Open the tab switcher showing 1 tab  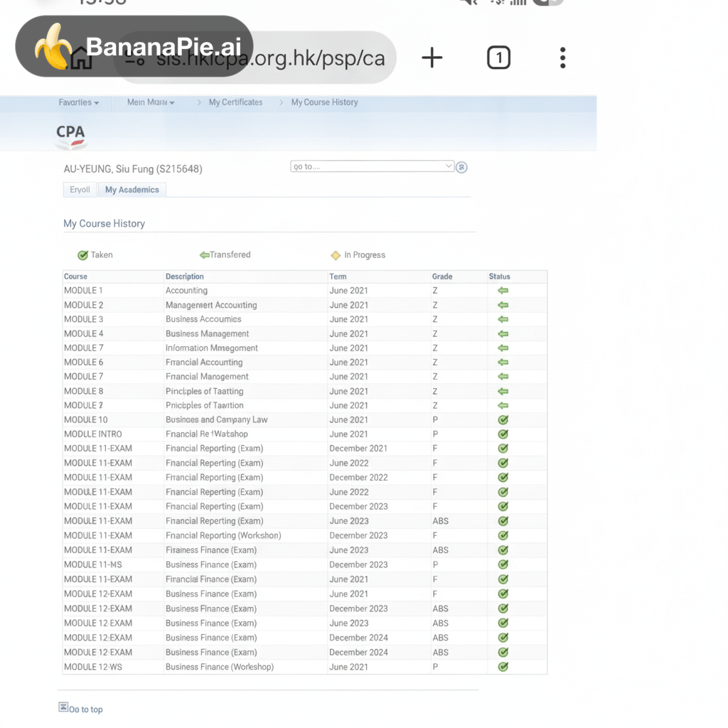(498, 58)
